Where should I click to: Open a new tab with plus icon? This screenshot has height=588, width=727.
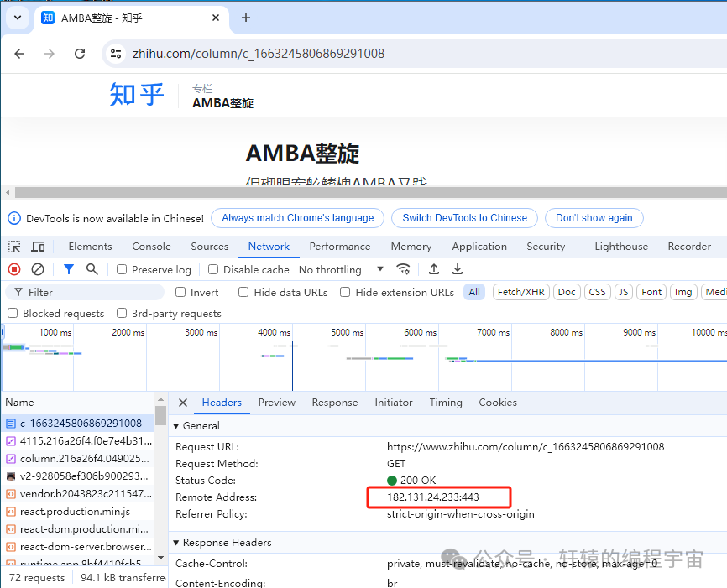click(246, 18)
